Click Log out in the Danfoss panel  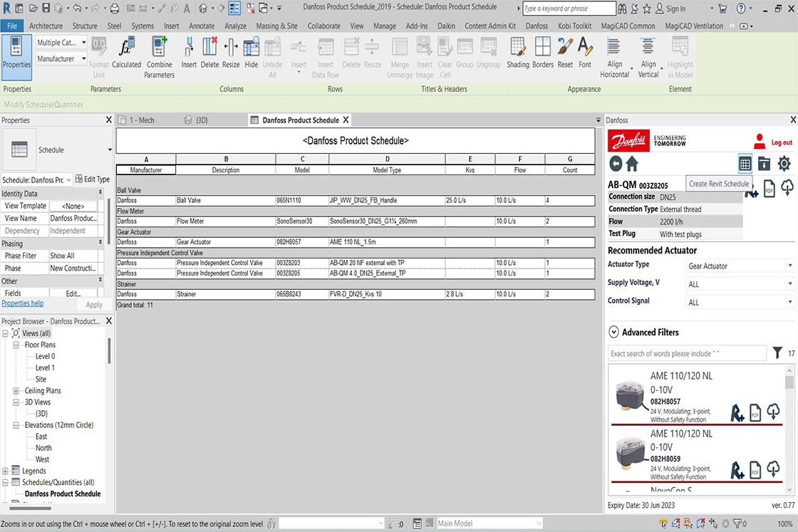coord(781,141)
